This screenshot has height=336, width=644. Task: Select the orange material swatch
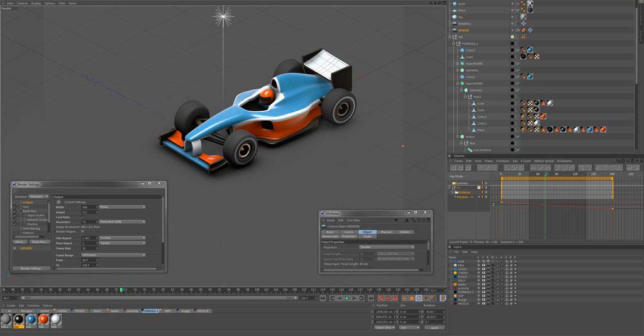coord(43,320)
